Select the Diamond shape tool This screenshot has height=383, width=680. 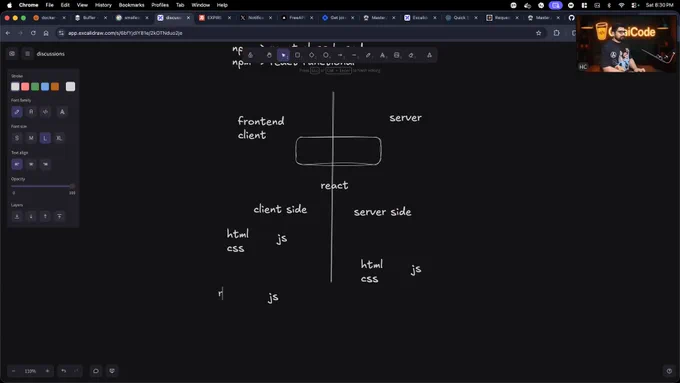(x=312, y=55)
